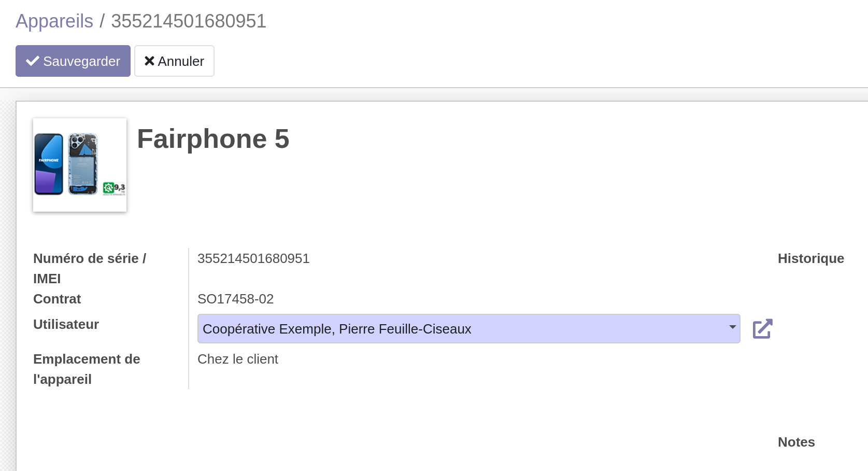Go back to the Appareils breadcrumb

point(54,21)
